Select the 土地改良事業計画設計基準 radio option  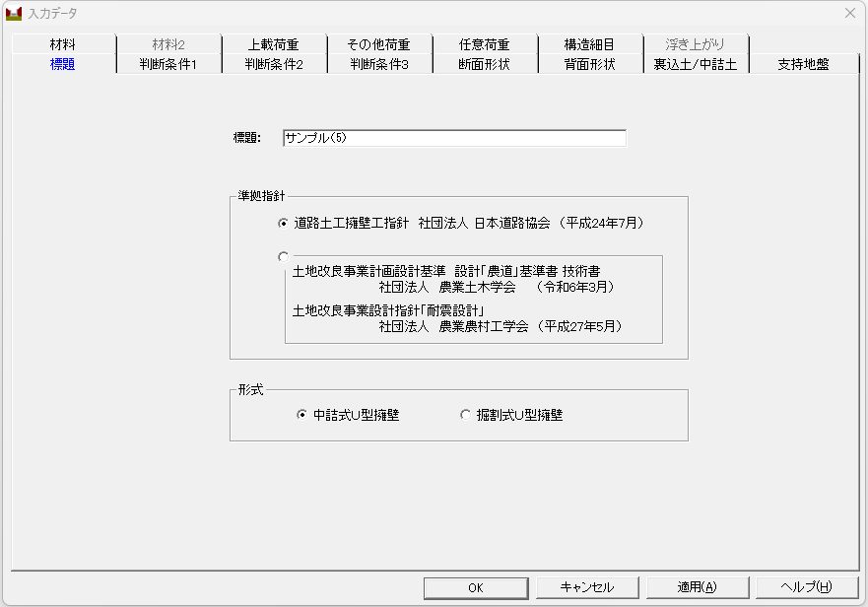(284, 256)
